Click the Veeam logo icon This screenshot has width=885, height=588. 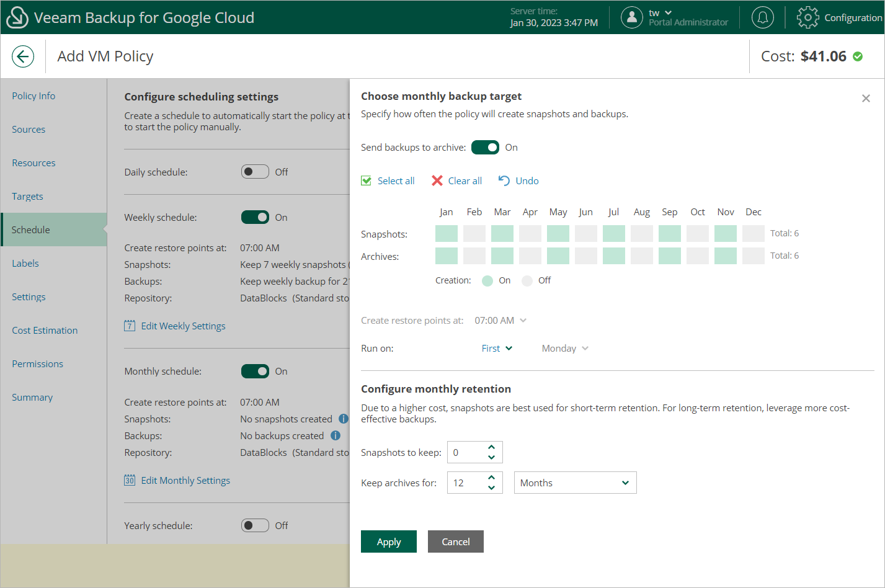(x=17, y=17)
